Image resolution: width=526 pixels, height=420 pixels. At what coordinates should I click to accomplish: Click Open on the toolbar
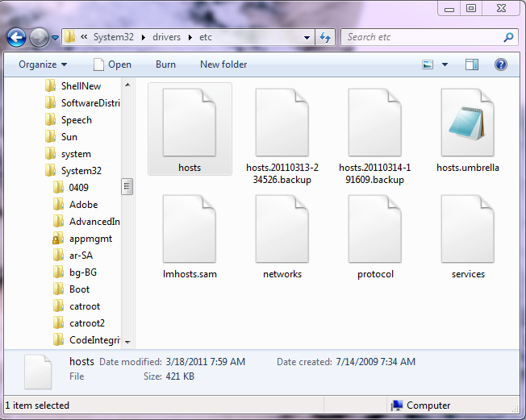pyautogui.click(x=112, y=64)
